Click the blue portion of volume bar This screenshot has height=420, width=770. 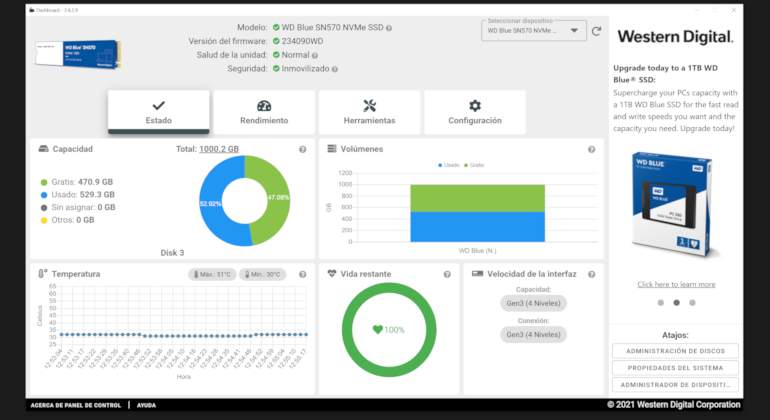coord(477,227)
